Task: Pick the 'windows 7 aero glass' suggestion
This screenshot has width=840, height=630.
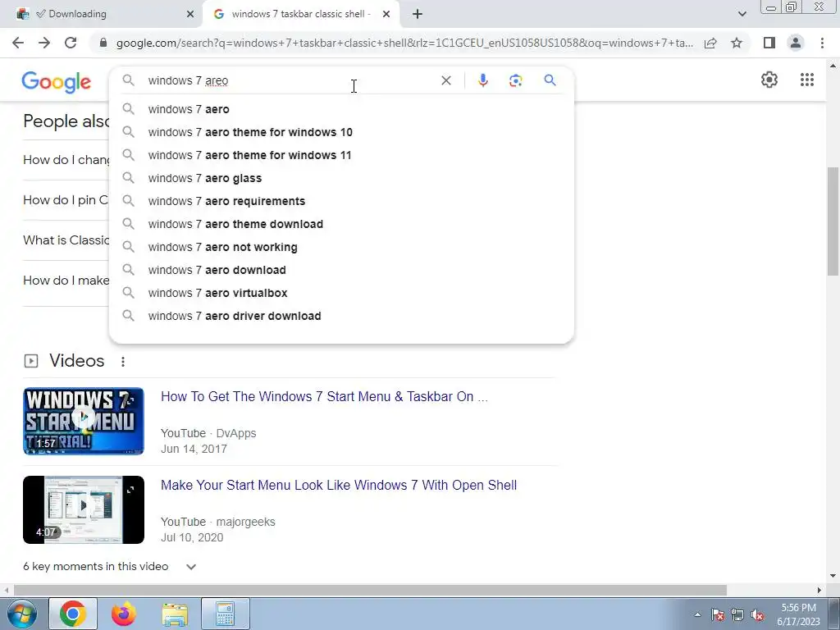Action: pyautogui.click(x=341, y=178)
